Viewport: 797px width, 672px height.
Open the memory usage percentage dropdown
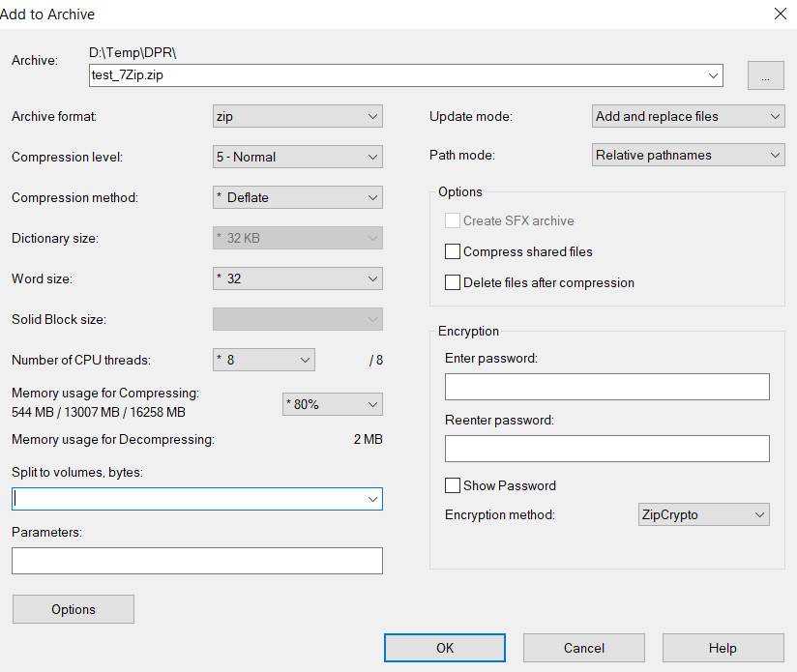coord(332,404)
